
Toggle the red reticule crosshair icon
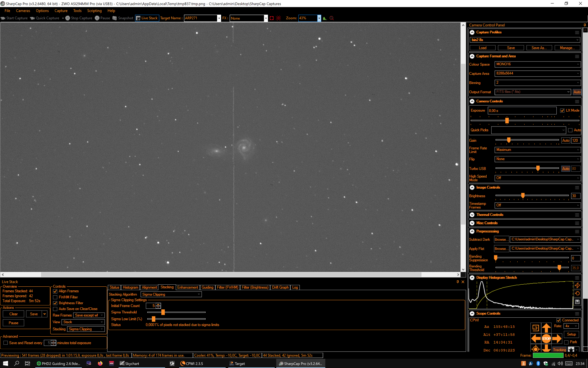click(x=278, y=18)
